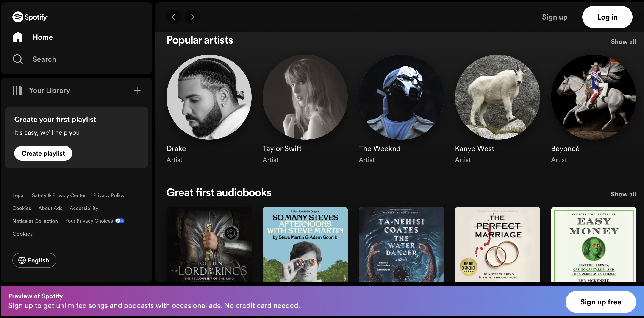The width and height of the screenshot is (644, 318).
Task: Show all Great first audiobooks
Action: [624, 194]
